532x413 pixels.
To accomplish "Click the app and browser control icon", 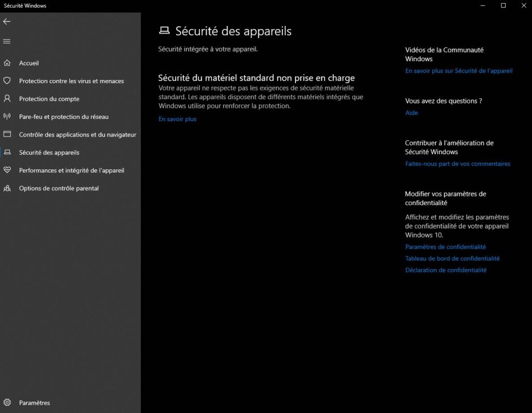I will pos(7,134).
